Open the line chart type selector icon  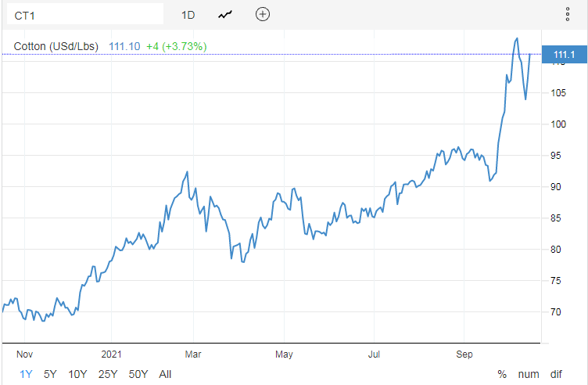coord(225,15)
